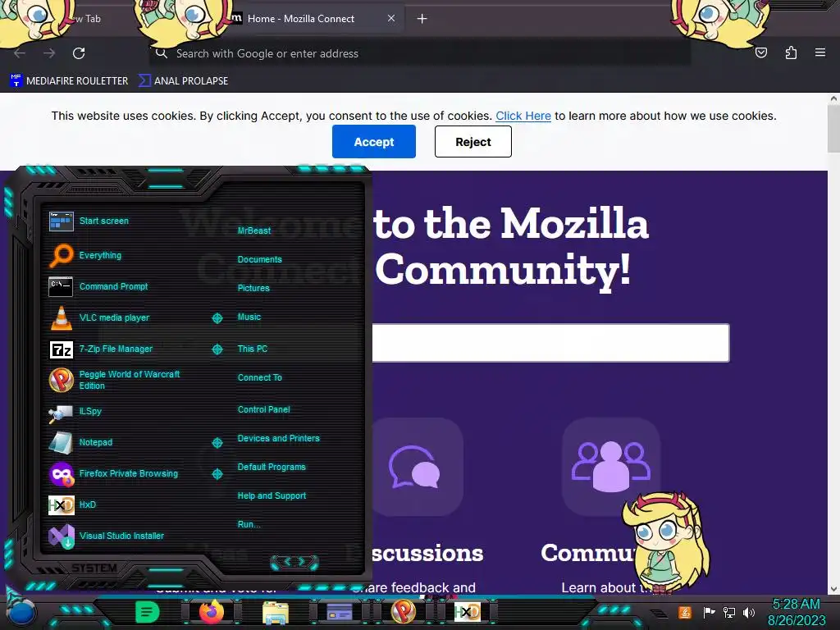Switch to Firefox in taskbar
The height and width of the screenshot is (630, 840).
click(212, 612)
